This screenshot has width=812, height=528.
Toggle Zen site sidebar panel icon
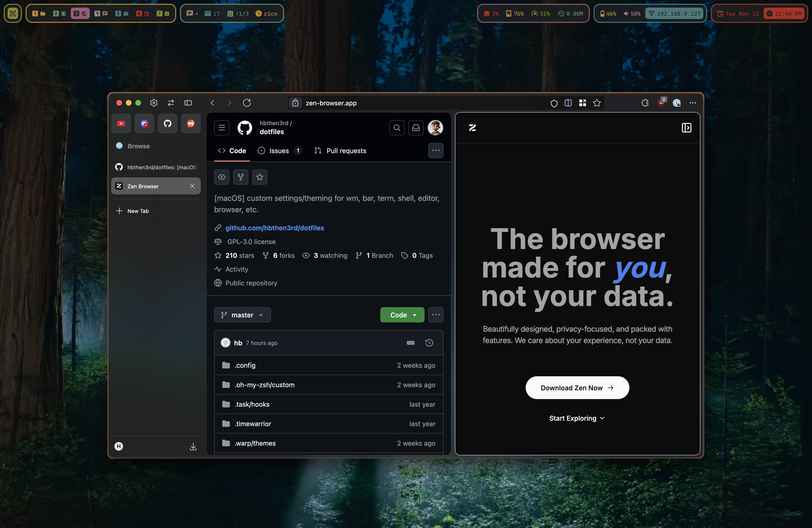click(x=686, y=128)
